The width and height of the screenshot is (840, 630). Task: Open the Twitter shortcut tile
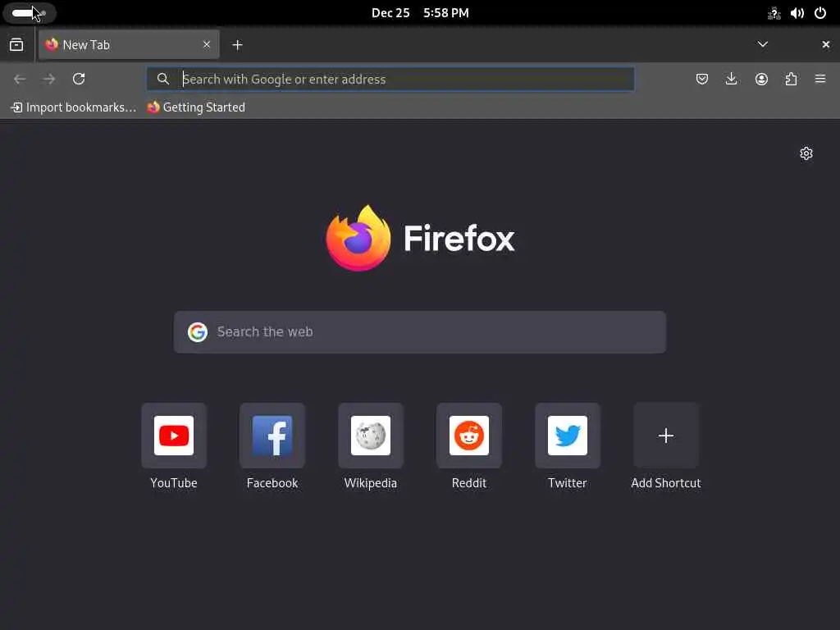pyautogui.click(x=568, y=446)
